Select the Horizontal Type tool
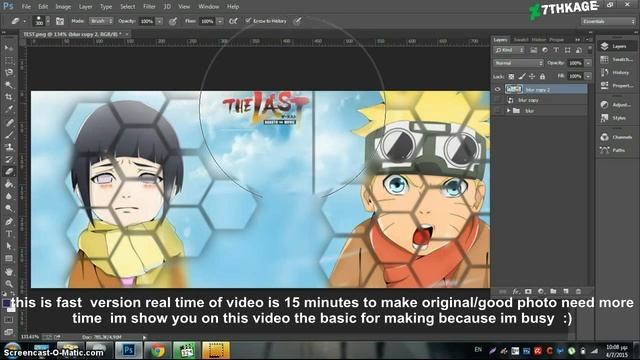 pyautogui.click(x=9, y=234)
